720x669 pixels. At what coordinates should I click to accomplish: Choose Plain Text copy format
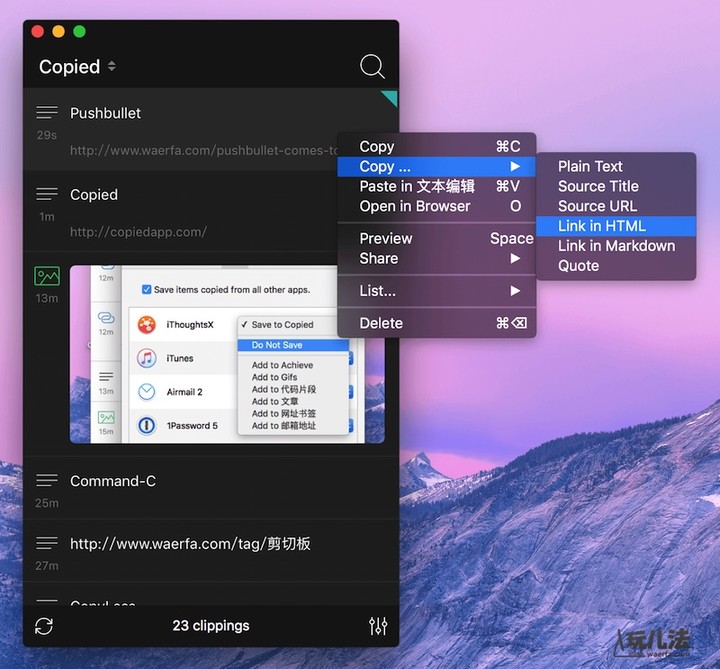click(x=590, y=167)
